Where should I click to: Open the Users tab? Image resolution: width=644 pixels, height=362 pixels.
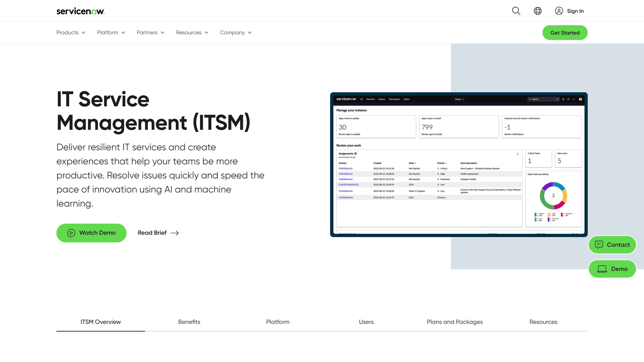click(x=366, y=322)
